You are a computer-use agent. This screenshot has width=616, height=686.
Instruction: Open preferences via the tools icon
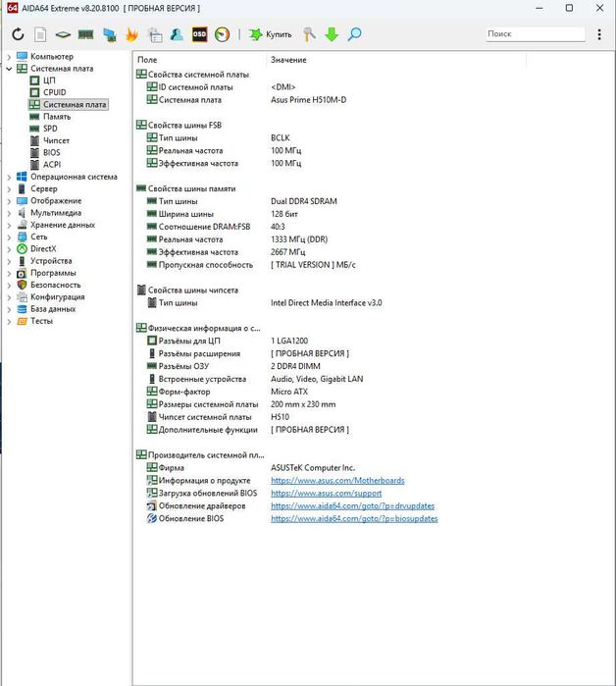(x=309, y=34)
